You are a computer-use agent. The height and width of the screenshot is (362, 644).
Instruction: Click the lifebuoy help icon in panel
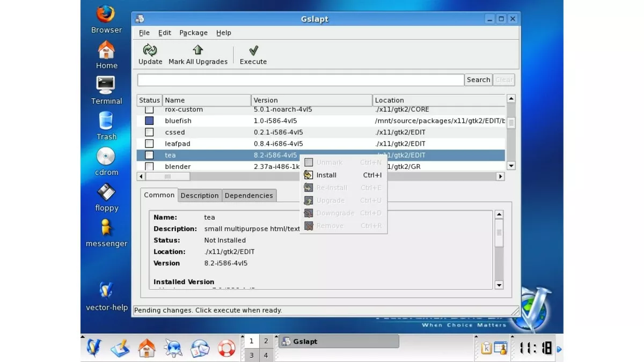[x=226, y=348]
